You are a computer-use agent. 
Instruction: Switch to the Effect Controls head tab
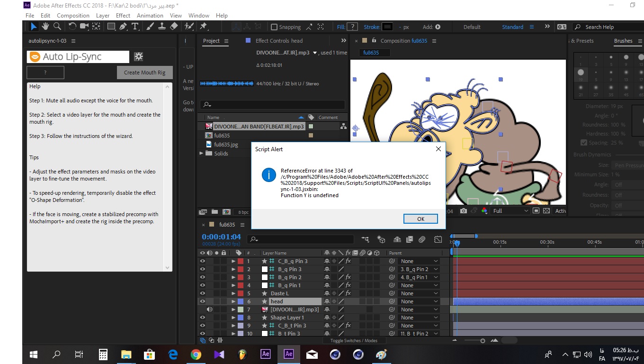(x=279, y=41)
